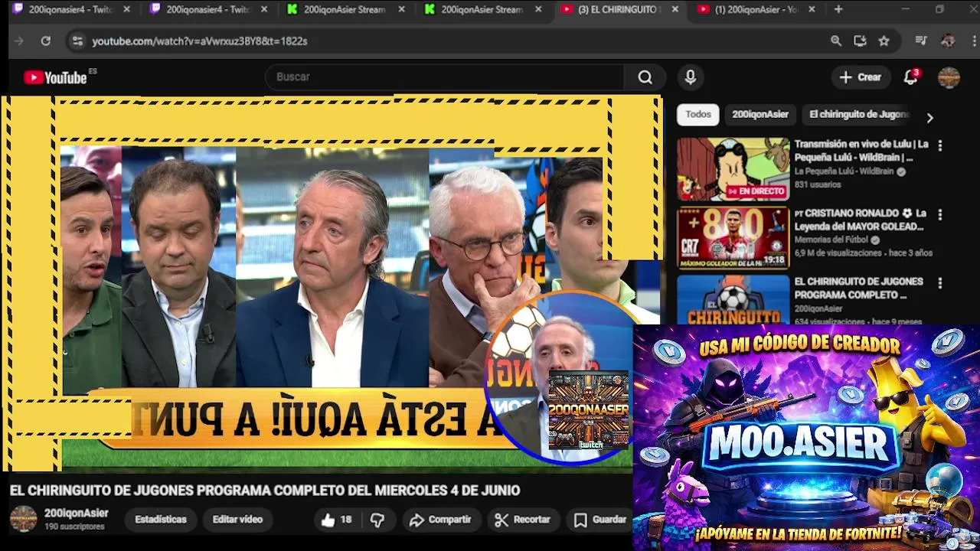Click La Pequeña Lulú - WildBrain channel name
This screenshot has width=980, height=551.
point(844,171)
